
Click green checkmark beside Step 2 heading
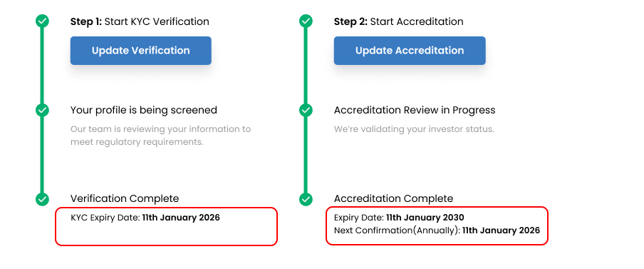click(306, 21)
